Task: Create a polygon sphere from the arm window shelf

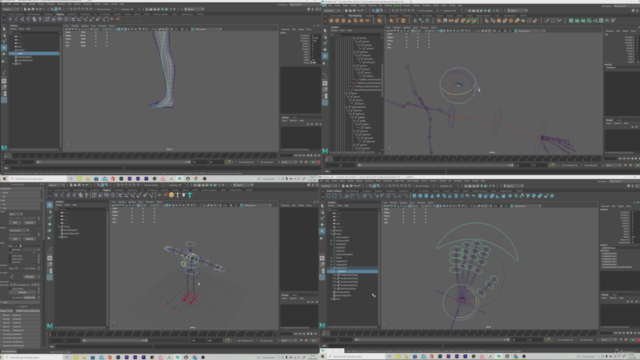Action: (331, 20)
